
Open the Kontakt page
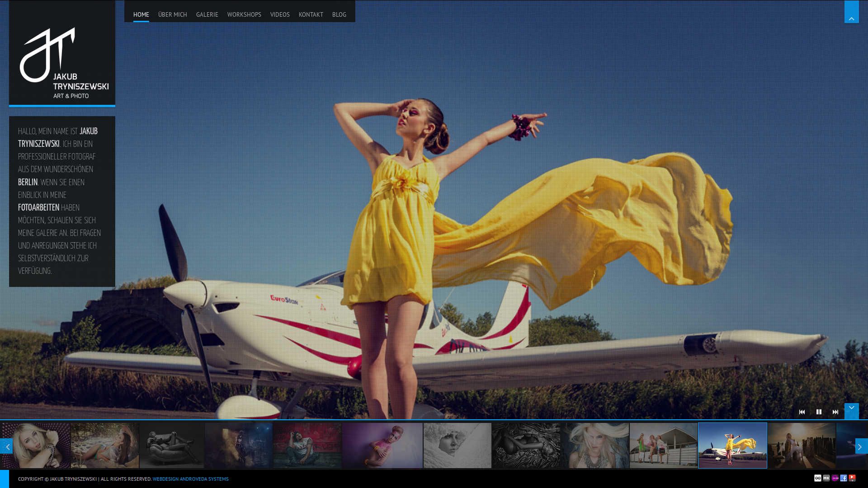coord(311,14)
